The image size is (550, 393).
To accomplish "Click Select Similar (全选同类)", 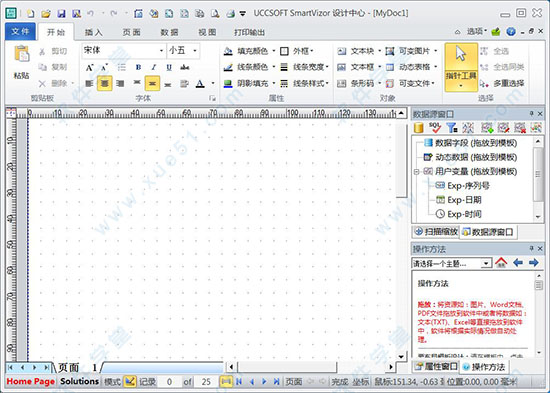I will (502, 67).
